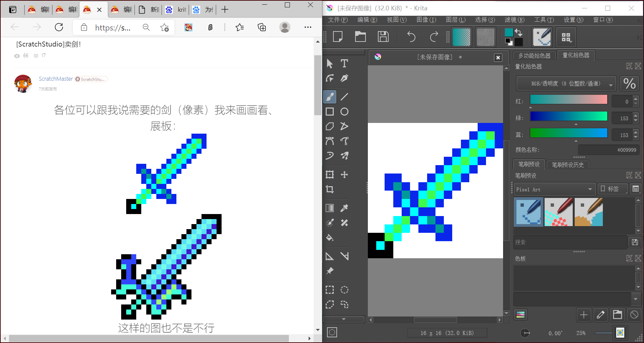Screen dimensions: 644x343
Task: Increase the blue channel value
Action: [636, 132]
